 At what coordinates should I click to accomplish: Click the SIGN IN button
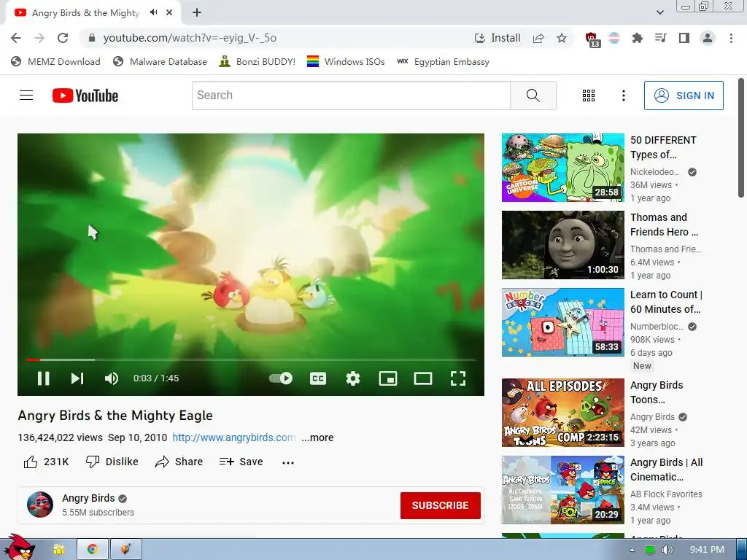click(684, 96)
